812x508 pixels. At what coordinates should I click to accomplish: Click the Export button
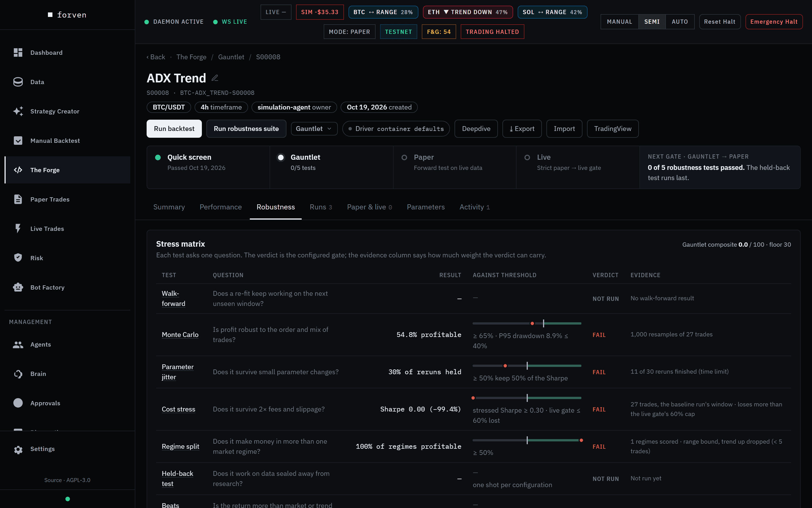[522, 129]
